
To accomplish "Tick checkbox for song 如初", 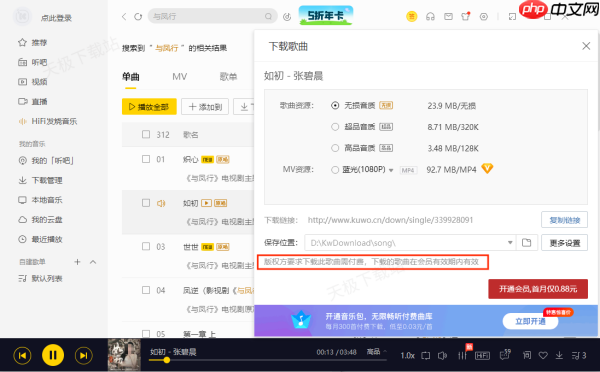I will [x=146, y=203].
